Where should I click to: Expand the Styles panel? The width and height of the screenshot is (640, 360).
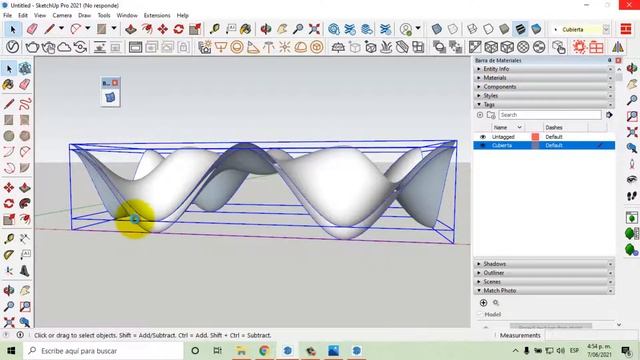(544, 96)
